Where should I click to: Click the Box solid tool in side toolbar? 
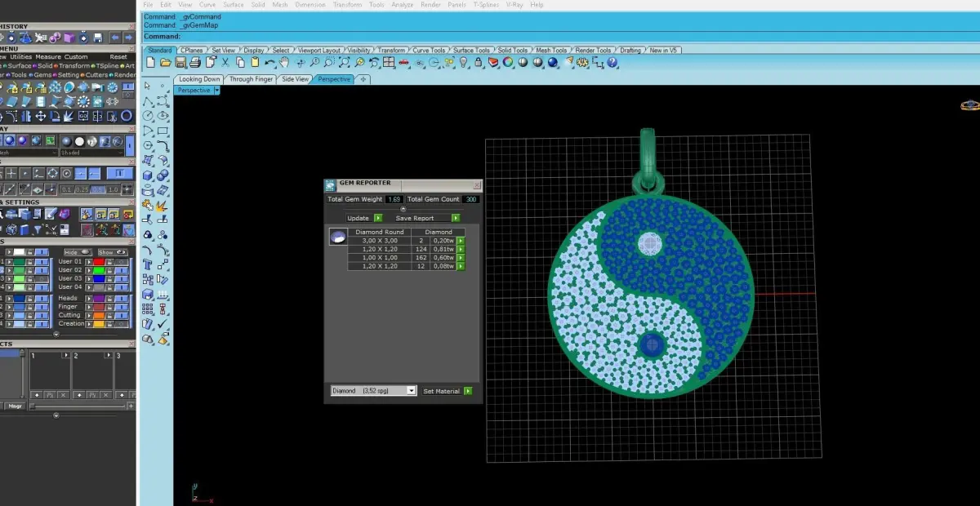tap(148, 175)
